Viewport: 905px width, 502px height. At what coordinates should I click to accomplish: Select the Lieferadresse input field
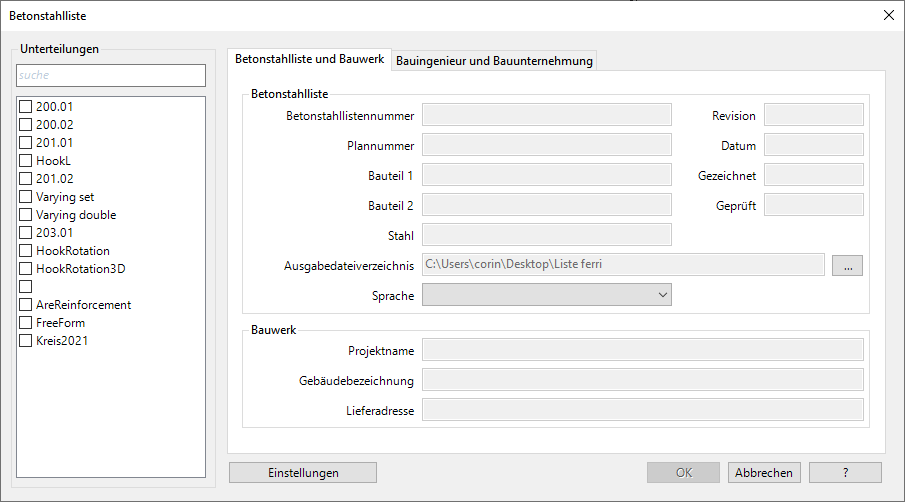[643, 410]
